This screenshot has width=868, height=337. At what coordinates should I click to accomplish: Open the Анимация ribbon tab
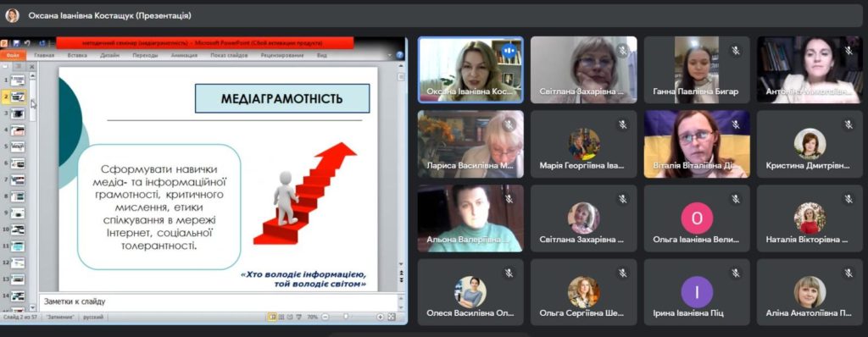184,55
